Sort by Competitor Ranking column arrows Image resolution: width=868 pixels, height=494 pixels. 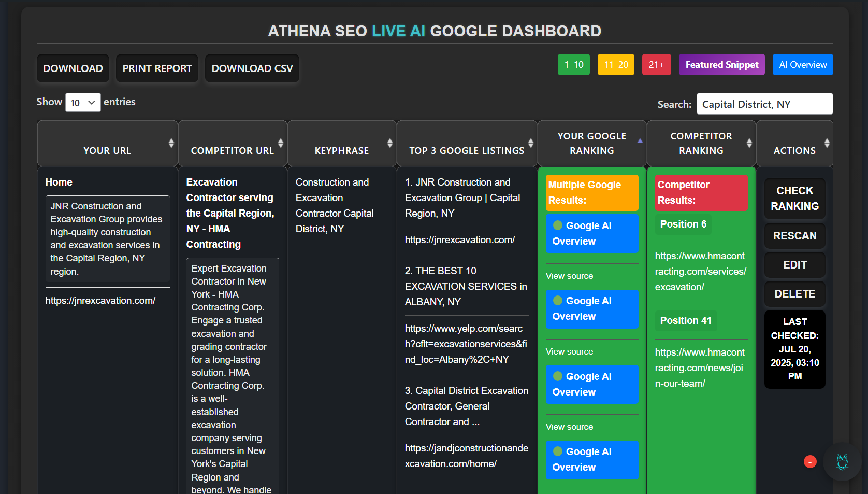point(749,143)
